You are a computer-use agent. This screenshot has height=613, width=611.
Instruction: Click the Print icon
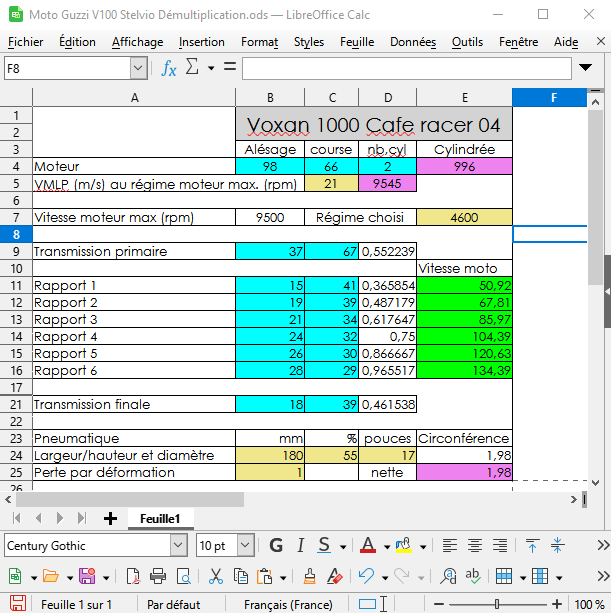(x=158, y=576)
